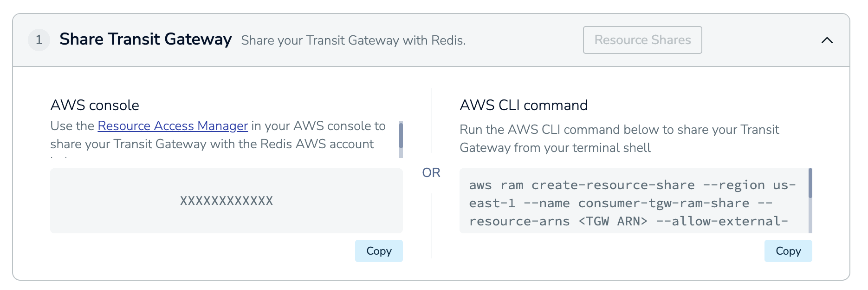Viewport: 868px width, 290px height.
Task: Click the step 1 number badge
Action: (x=39, y=40)
